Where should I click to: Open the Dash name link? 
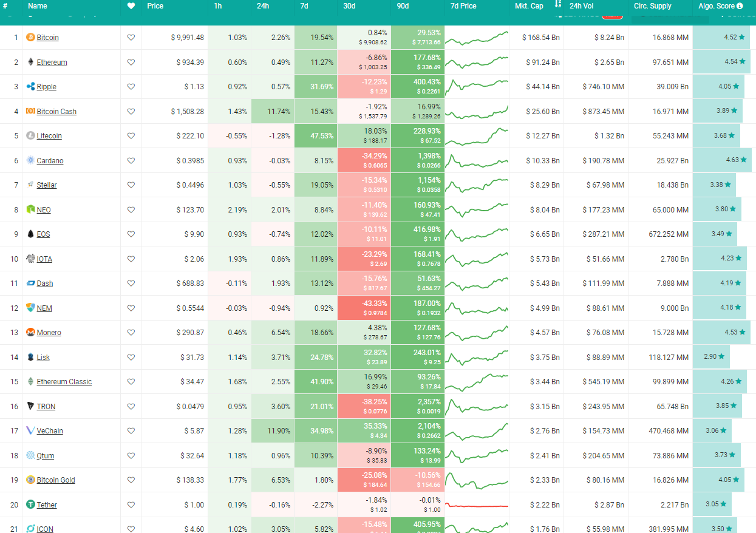pos(45,283)
